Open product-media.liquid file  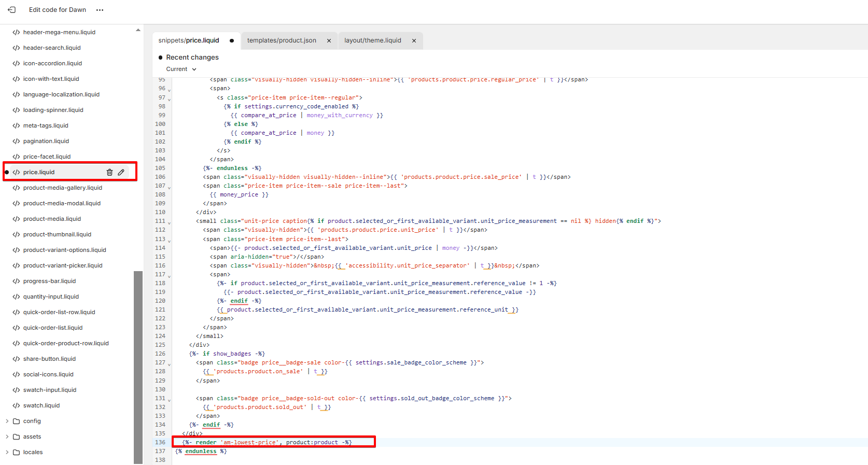coord(52,219)
